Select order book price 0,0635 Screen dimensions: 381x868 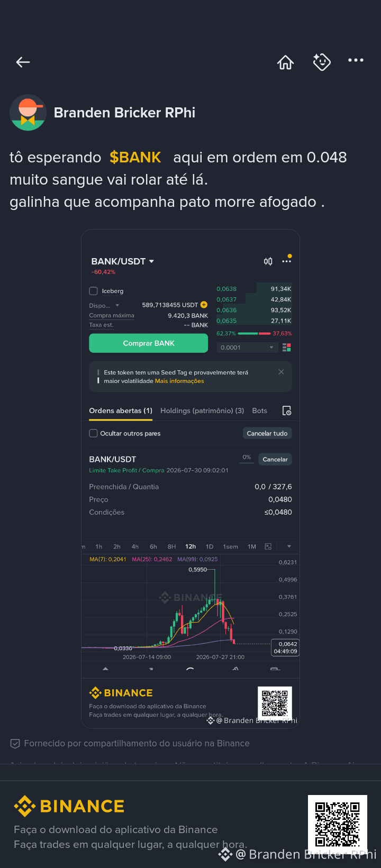(x=226, y=321)
